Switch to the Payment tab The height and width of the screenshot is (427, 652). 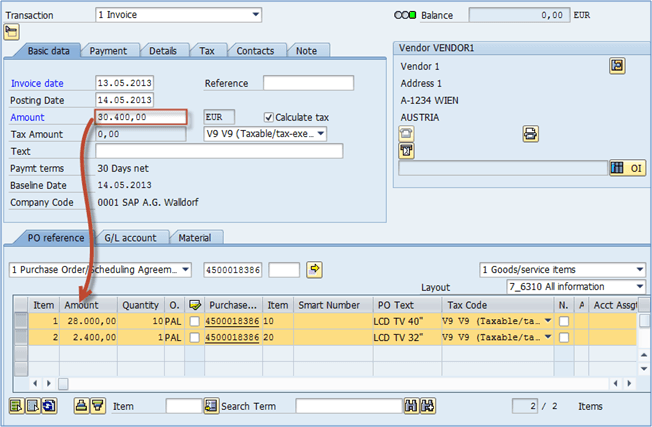coord(108,51)
